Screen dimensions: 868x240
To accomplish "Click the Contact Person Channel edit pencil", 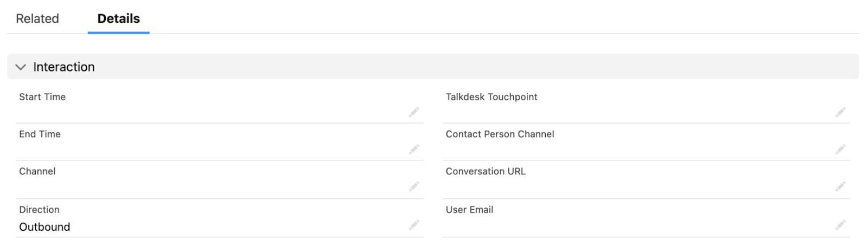I will [840, 149].
